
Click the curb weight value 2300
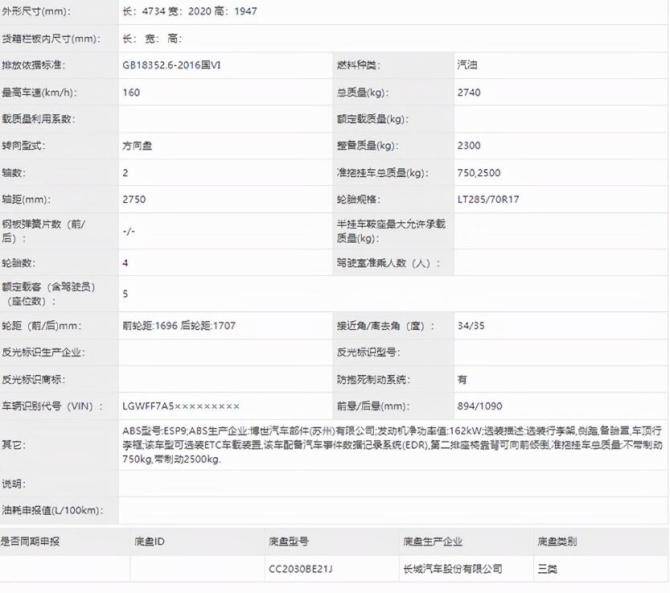coord(469,146)
